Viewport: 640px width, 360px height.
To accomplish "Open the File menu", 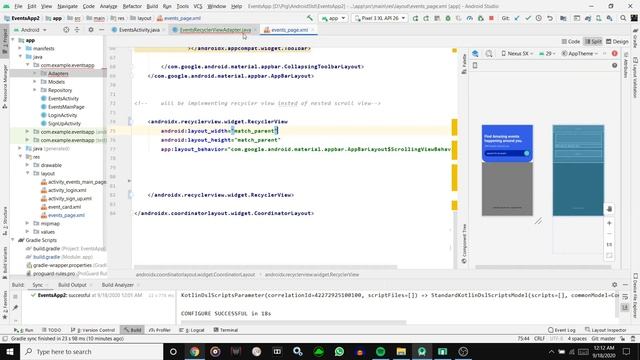I will [18, 6].
